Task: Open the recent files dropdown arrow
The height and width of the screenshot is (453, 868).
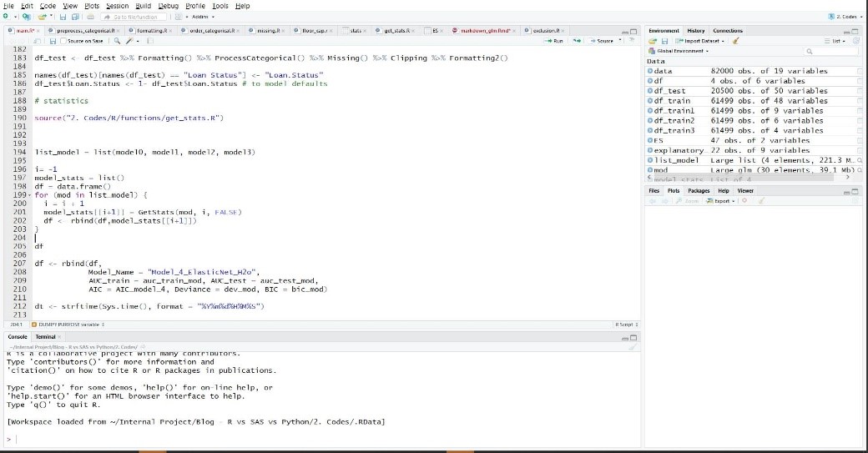Action: 51,17
